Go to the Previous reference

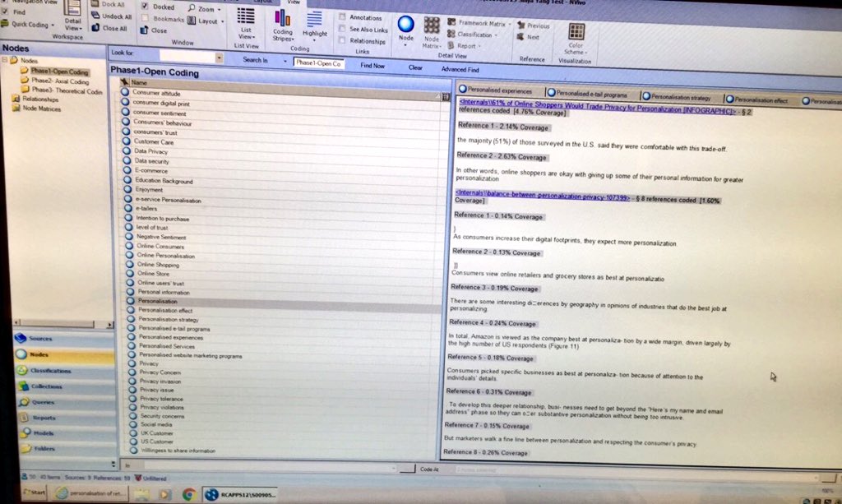(x=533, y=25)
